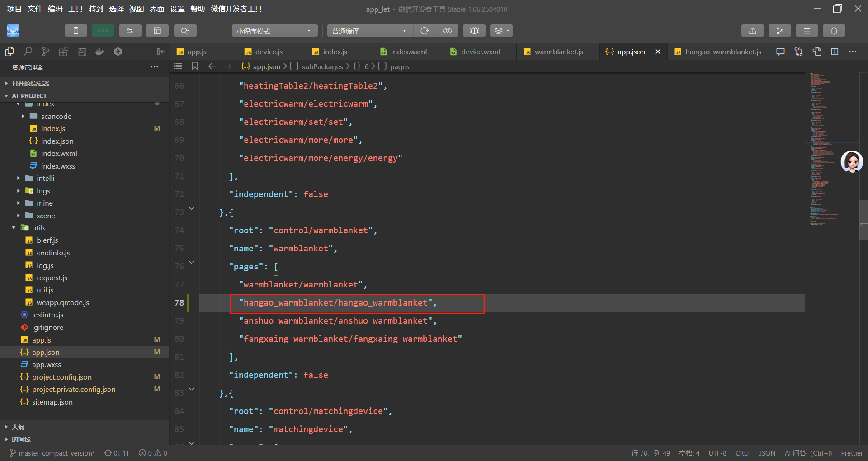This screenshot has height=461, width=868.
Task: Toggle the debugger panel button
Action: 130,31
